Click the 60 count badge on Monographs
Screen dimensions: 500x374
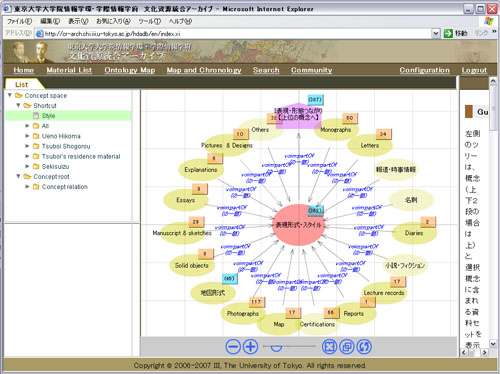click(349, 118)
